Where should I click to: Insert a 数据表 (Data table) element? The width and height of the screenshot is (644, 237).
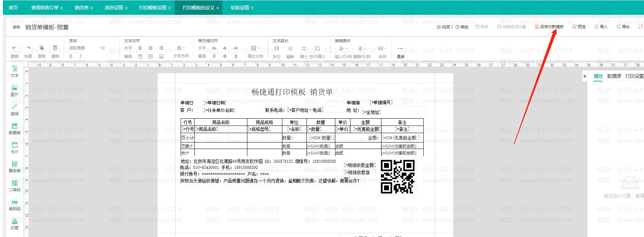click(x=14, y=128)
